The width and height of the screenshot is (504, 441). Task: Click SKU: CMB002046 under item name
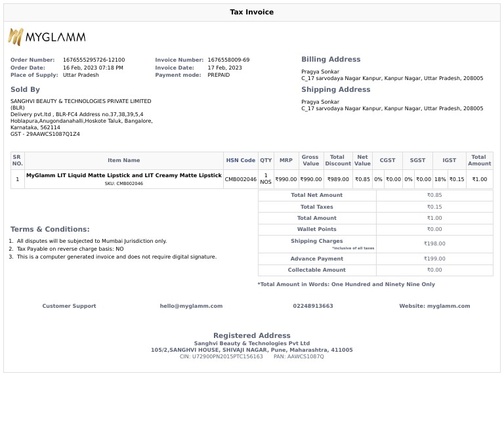pos(124,184)
